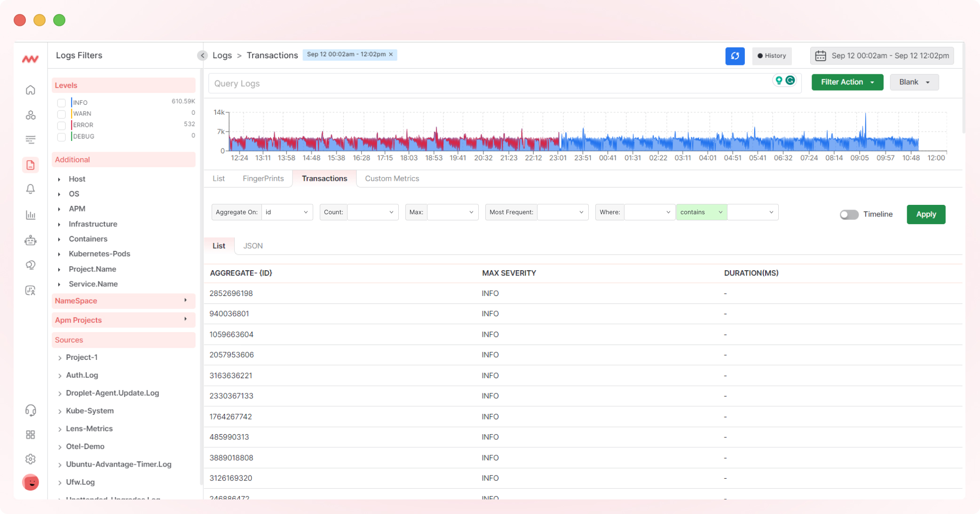980x514 pixels.
Task: Click the lightbulb suggestion icon in query bar
Action: tap(779, 80)
